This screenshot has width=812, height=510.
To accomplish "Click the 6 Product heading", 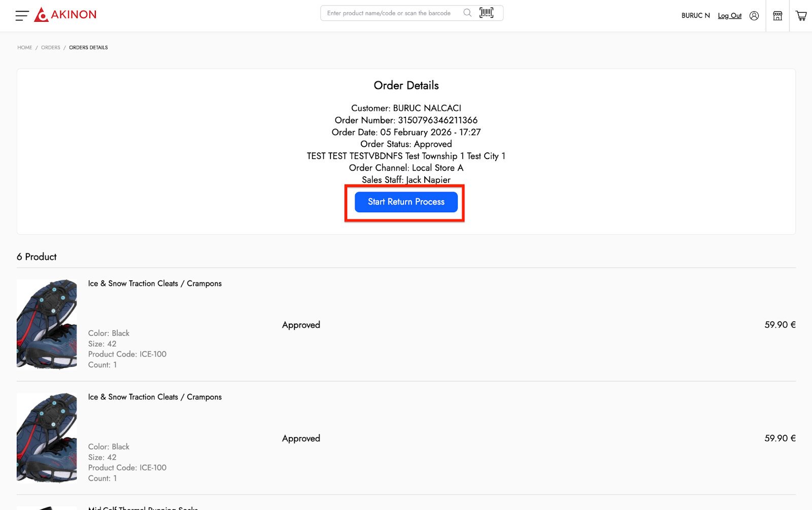I will (x=37, y=257).
